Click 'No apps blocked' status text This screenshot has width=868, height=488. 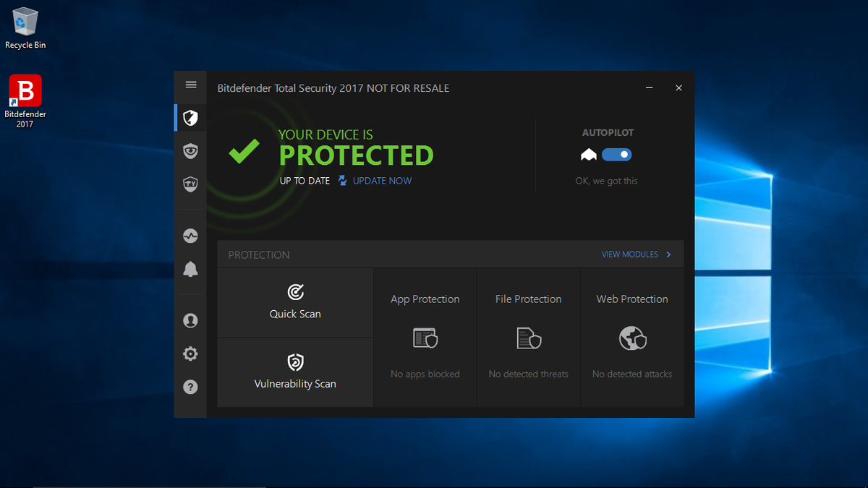click(x=425, y=374)
